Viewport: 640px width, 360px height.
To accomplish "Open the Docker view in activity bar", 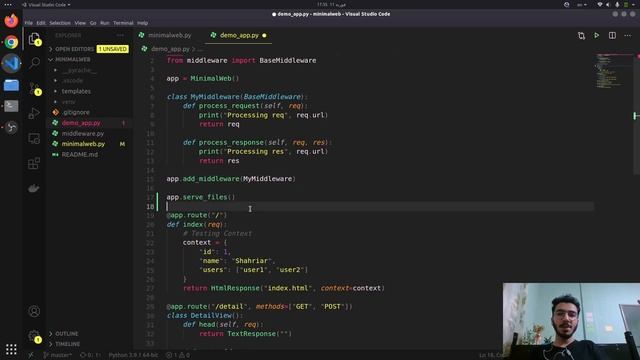I will 34,188.
